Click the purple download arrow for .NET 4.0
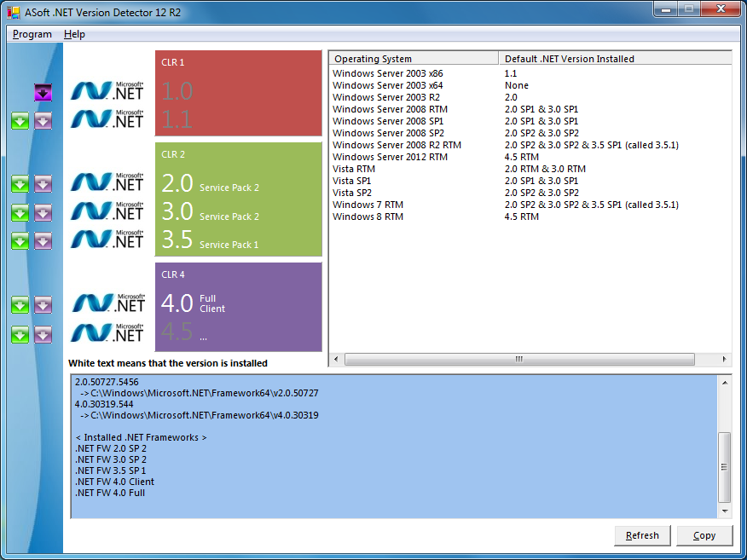The height and width of the screenshot is (560, 747). coord(43,305)
